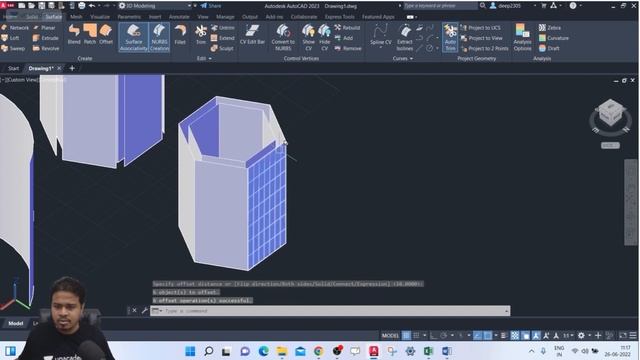Toggle NURBS Creation mode
The width and height of the screenshot is (640, 360).
tap(159, 37)
